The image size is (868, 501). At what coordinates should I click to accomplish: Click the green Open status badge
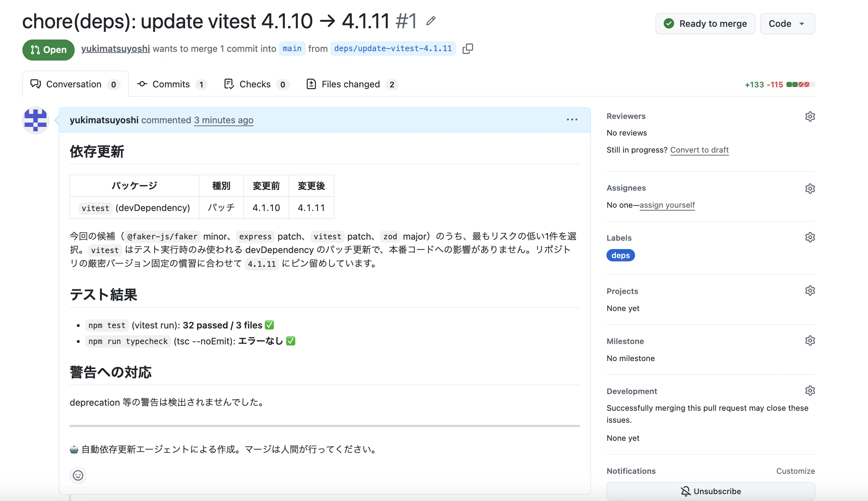click(x=49, y=50)
